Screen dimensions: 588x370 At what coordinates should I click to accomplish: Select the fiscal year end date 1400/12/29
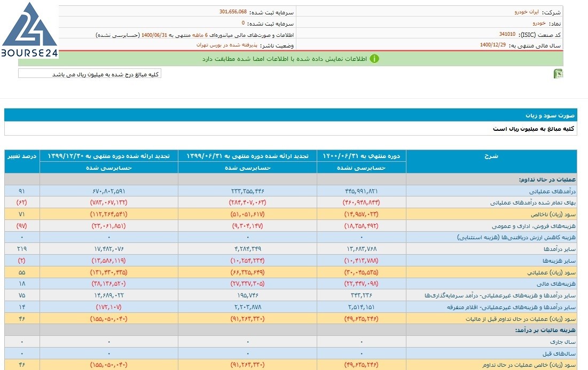[493, 45]
